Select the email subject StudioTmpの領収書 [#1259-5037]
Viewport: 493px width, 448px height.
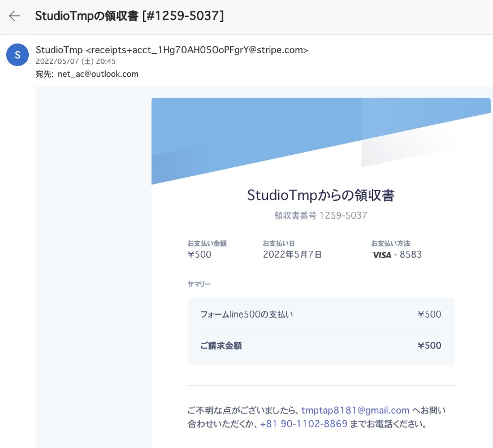tap(129, 16)
